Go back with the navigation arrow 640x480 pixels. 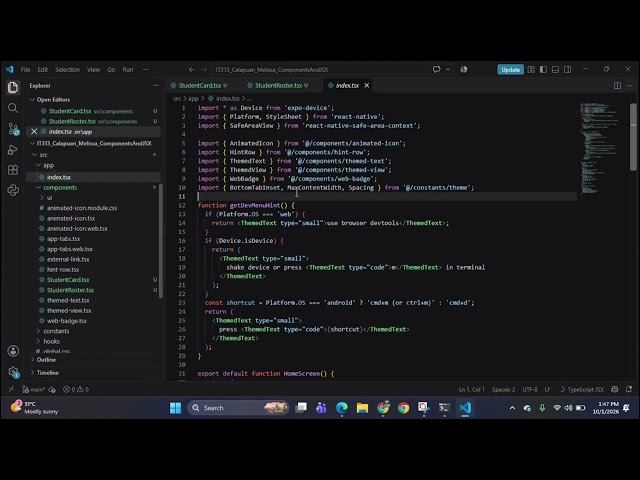(191, 69)
